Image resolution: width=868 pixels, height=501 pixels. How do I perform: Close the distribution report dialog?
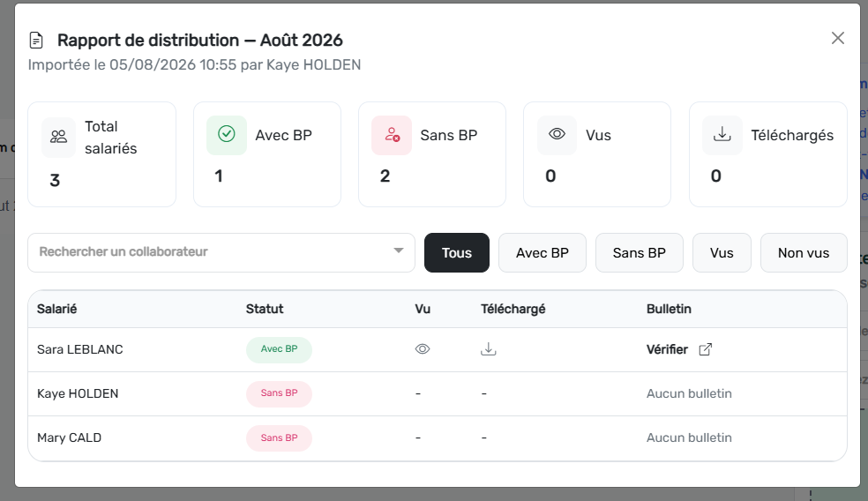pos(837,38)
